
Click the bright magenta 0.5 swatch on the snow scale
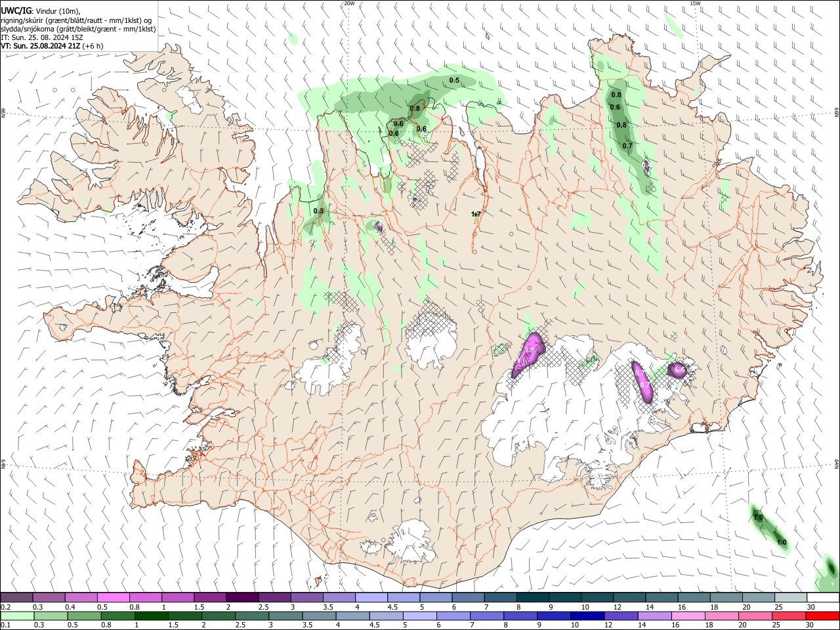tap(113, 597)
